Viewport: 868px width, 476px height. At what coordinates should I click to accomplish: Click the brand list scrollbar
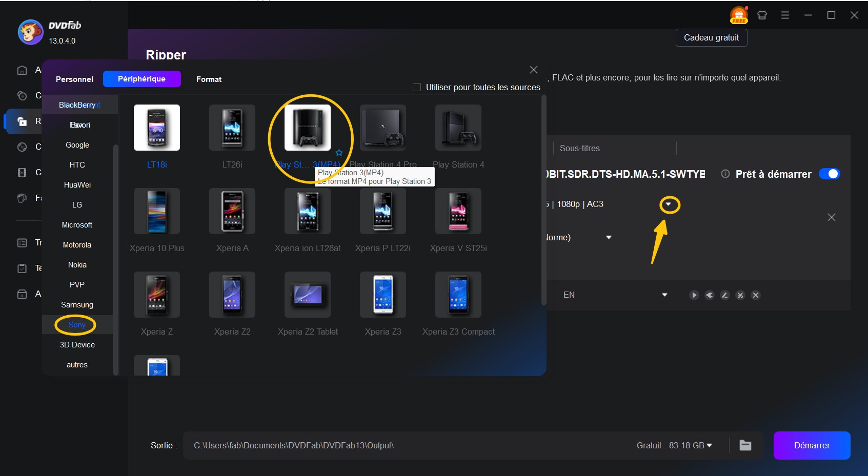pyautogui.click(x=116, y=259)
